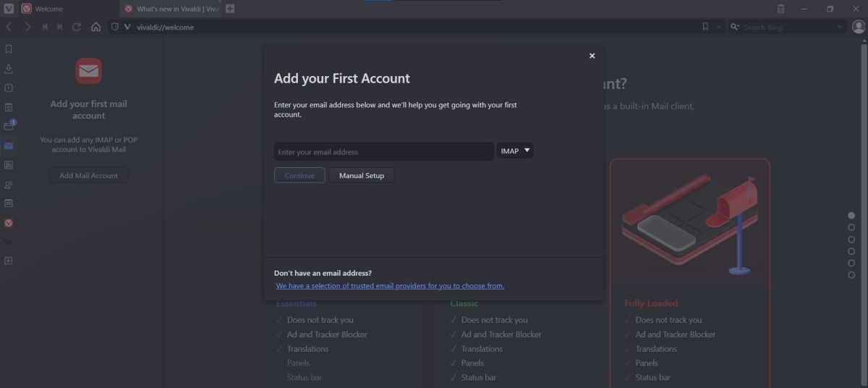Open the user profile avatar

[859, 27]
